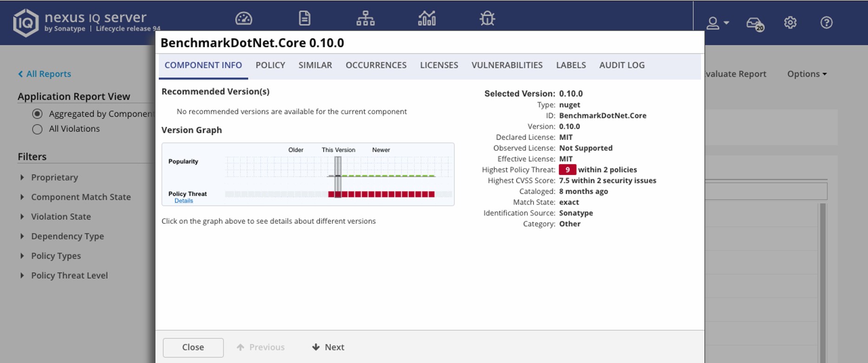Switch to the Labels tab
Screen dimensions: 868x363
571,65
